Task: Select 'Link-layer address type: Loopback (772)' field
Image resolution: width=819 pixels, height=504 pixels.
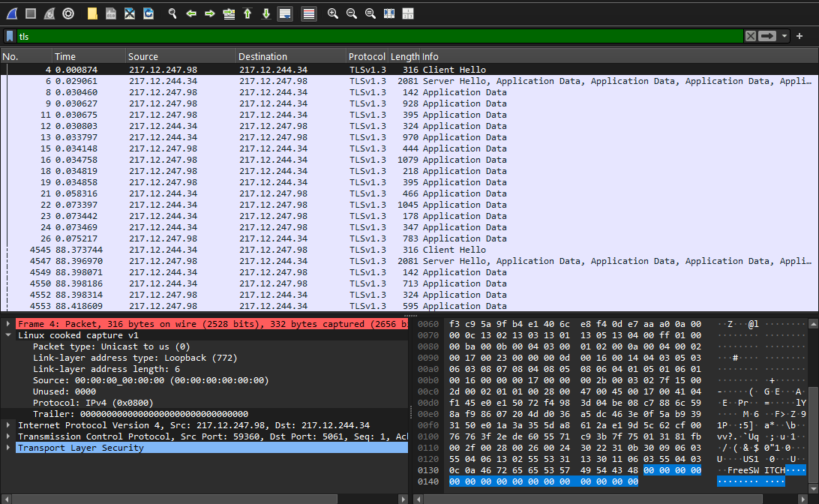Action: tap(135, 358)
